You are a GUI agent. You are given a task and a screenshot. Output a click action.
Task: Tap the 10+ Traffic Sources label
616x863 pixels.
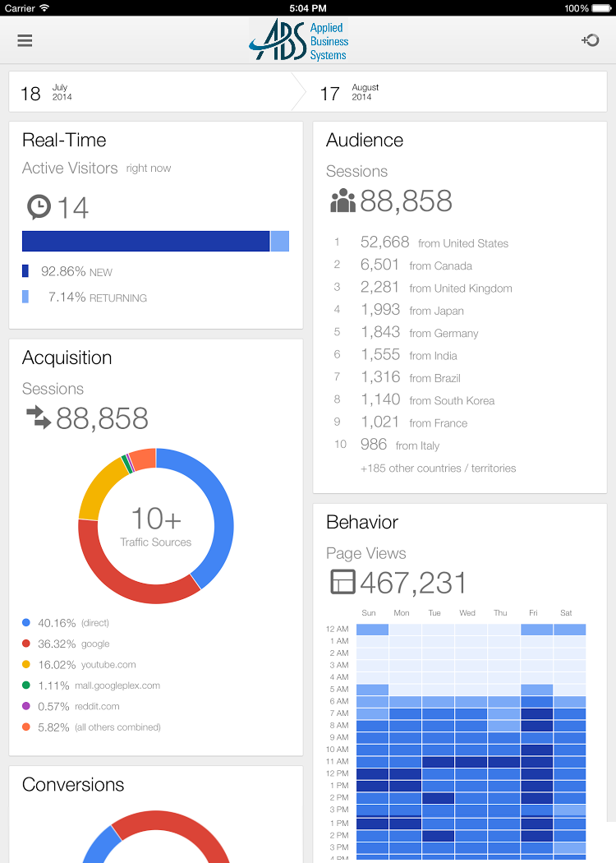156,526
